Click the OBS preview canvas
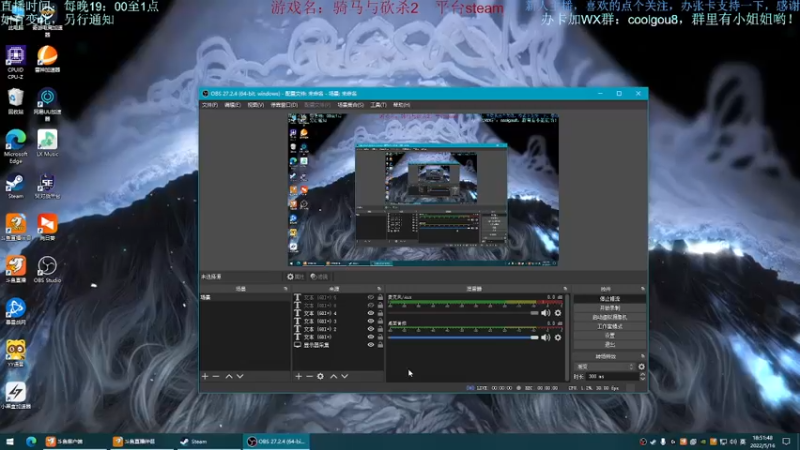The height and width of the screenshot is (450, 800). coord(423,189)
